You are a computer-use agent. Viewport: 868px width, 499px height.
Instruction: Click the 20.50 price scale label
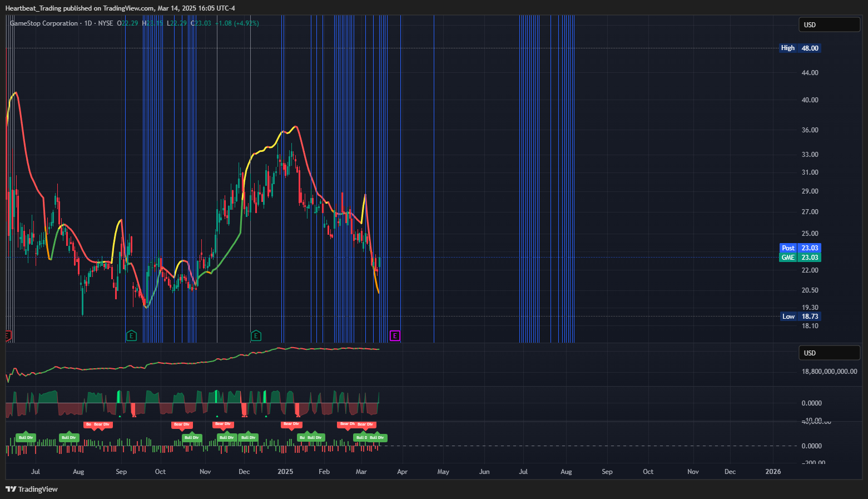point(810,290)
